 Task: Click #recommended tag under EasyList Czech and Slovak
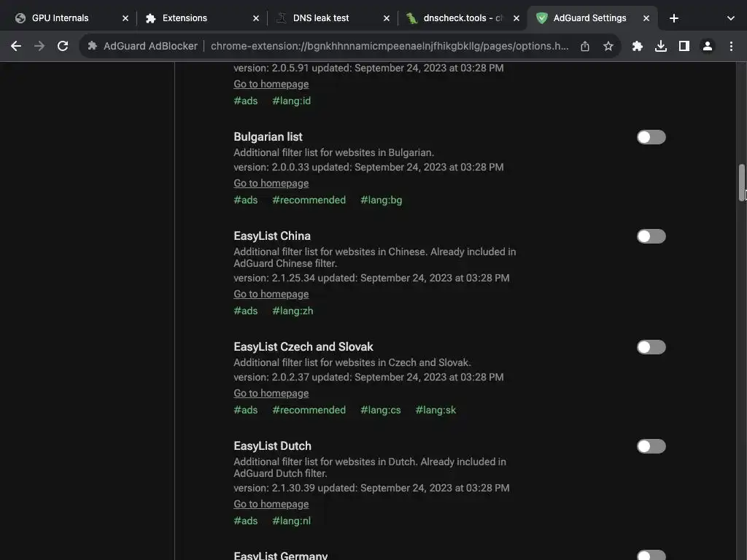pyautogui.click(x=309, y=410)
